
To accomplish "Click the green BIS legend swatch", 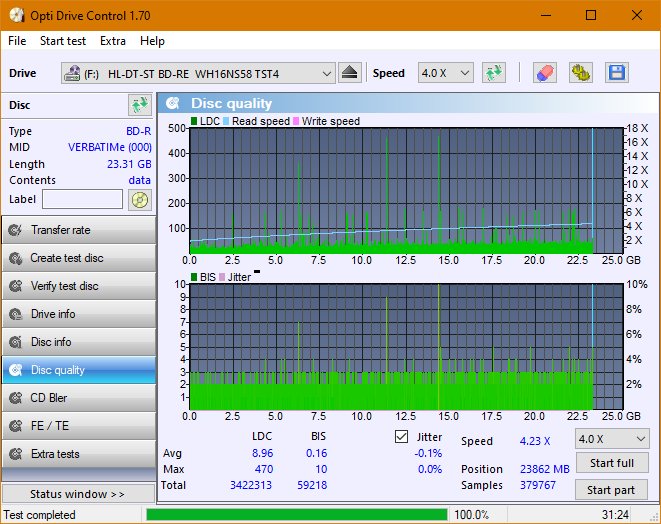I will pos(194,277).
